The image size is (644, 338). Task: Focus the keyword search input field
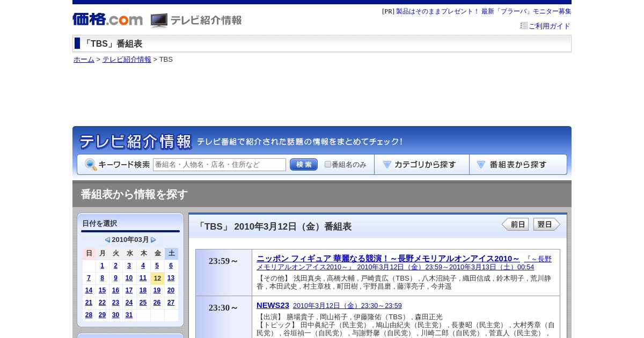coord(219,165)
